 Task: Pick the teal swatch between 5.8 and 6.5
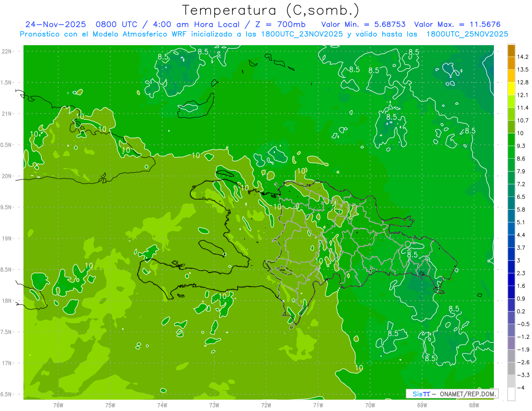tap(511, 203)
